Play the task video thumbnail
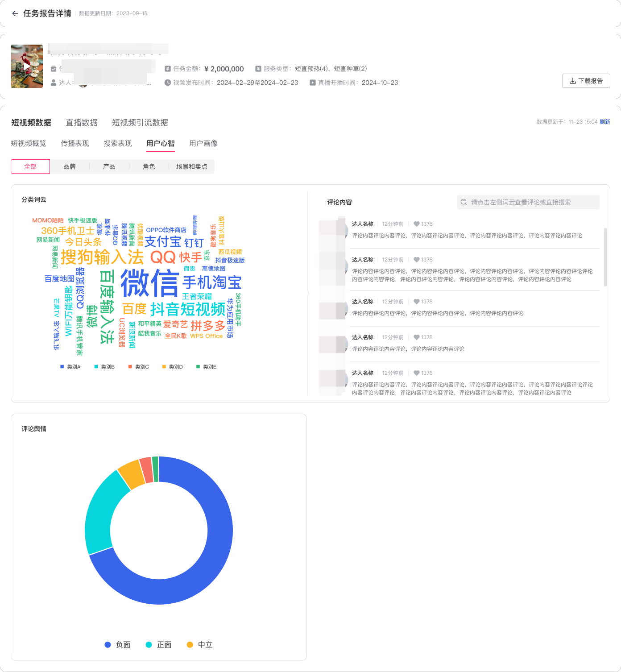The image size is (621, 672). pos(27,66)
